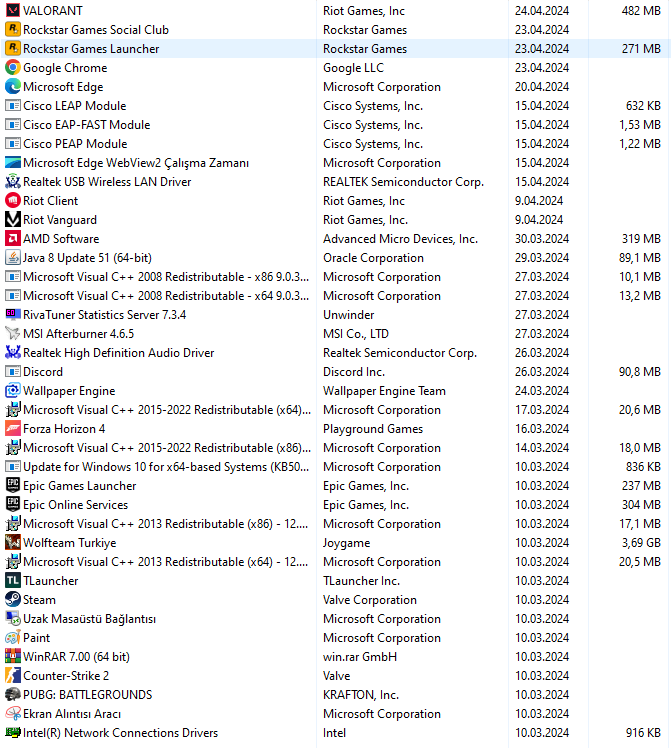Select the Discord program icon

click(x=12, y=371)
